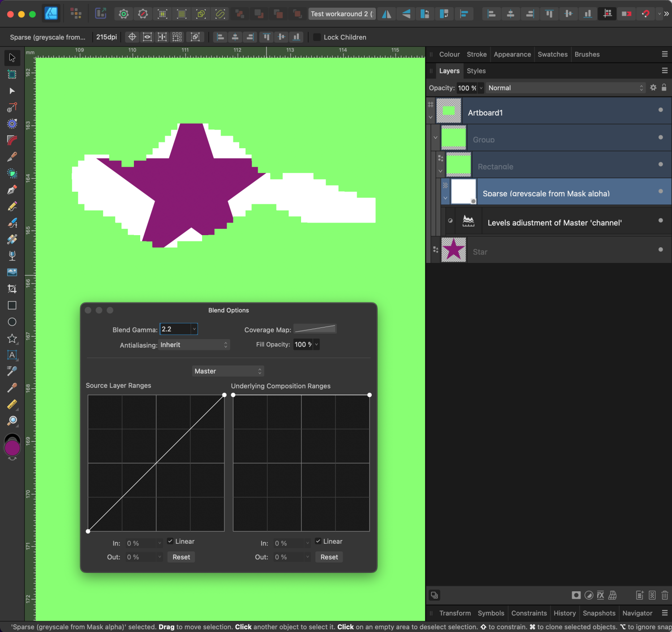Click the Flip Horizontal icon

click(386, 14)
